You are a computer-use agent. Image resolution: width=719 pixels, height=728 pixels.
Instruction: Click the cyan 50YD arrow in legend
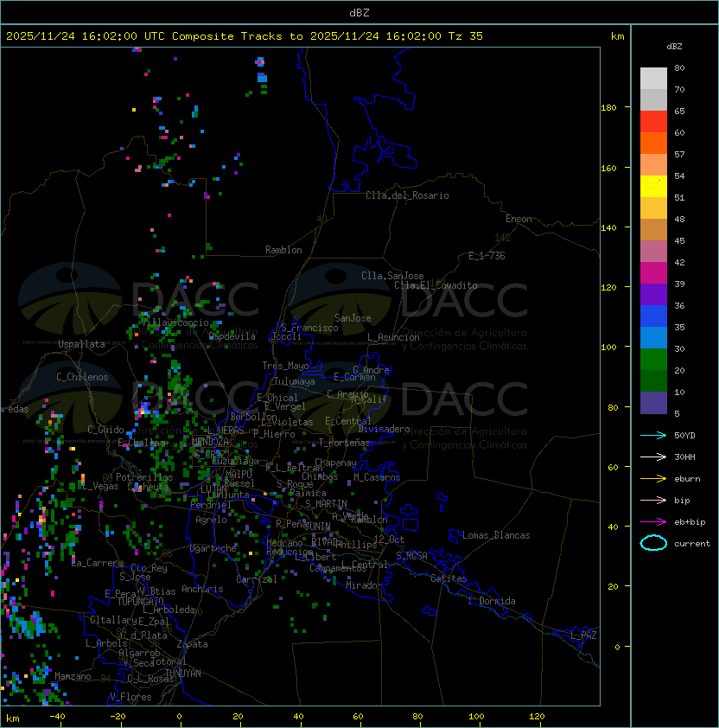point(653,435)
